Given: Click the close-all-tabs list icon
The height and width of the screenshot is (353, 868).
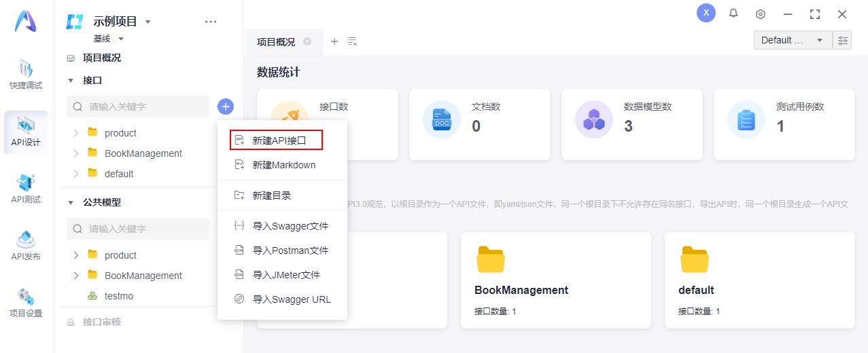Looking at the screenshot, I should pos(352,41).
